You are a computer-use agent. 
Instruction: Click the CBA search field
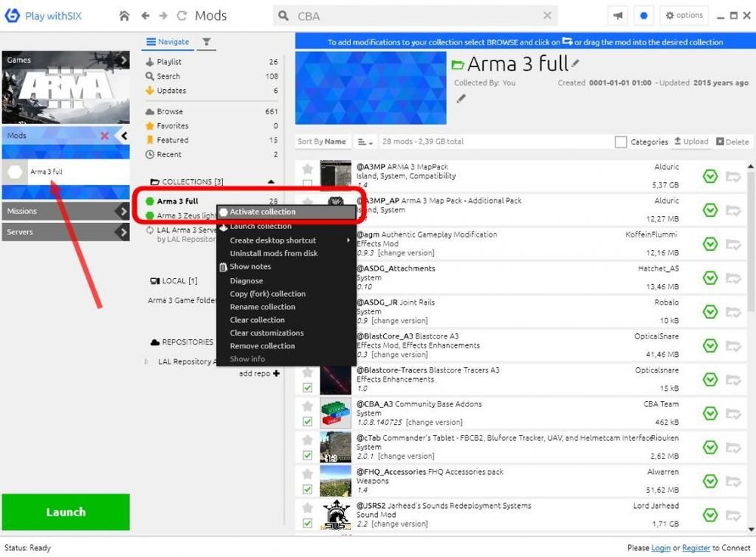415,16
